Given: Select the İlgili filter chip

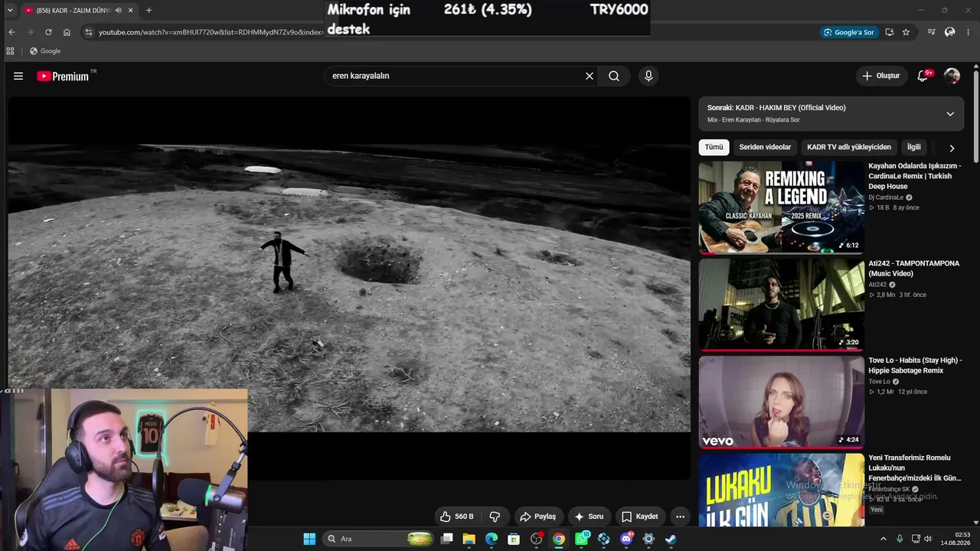Looking at the screenshot, I should pyautogui.click(x=914, y=147).
